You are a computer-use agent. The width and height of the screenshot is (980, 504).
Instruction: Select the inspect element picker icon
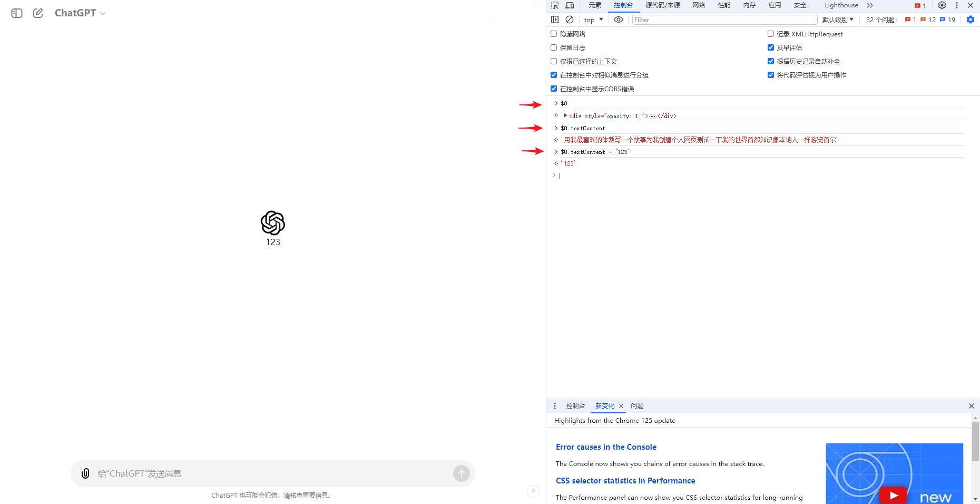click(x=555, y=5)
